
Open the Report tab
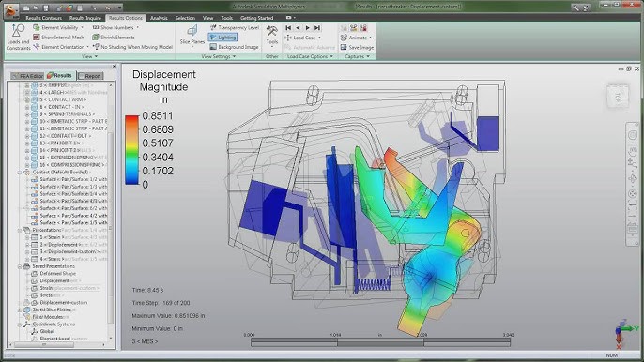[x=90, y=76]
